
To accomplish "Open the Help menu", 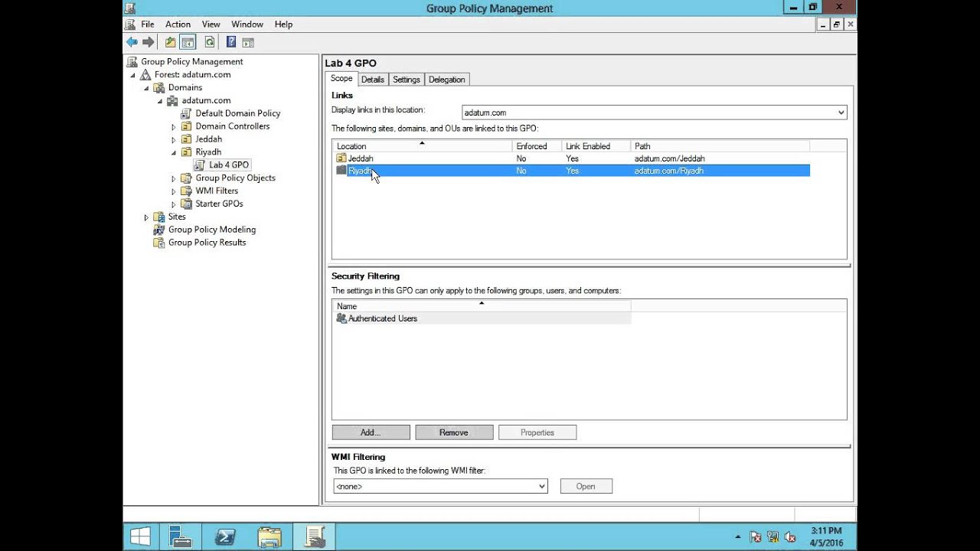I will 283,24.
